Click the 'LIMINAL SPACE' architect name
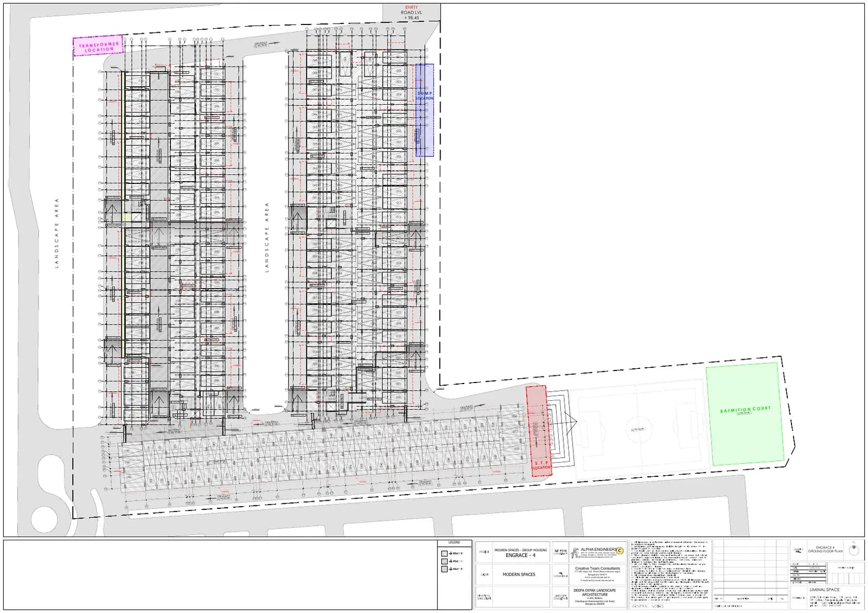Screen dimensions: 868x613 point(825,590)
